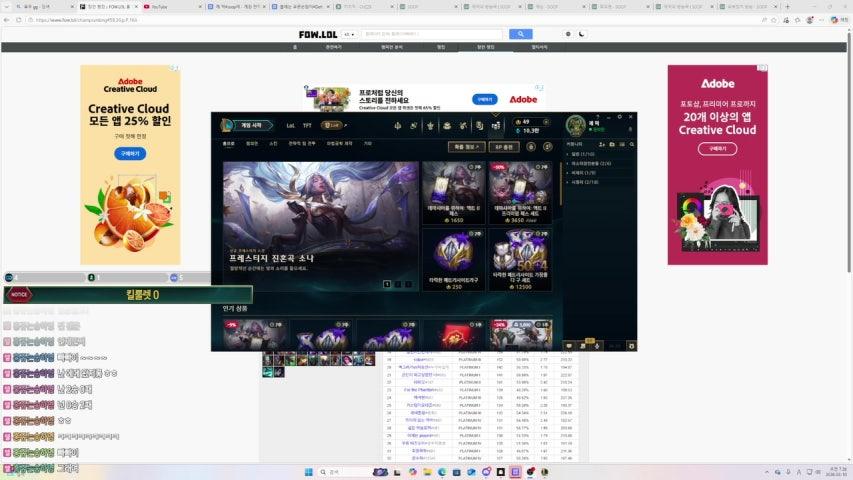The width and height of the screenshot is (853, 480).
Task: Click the taskbar clock
Action: [838, 472]
